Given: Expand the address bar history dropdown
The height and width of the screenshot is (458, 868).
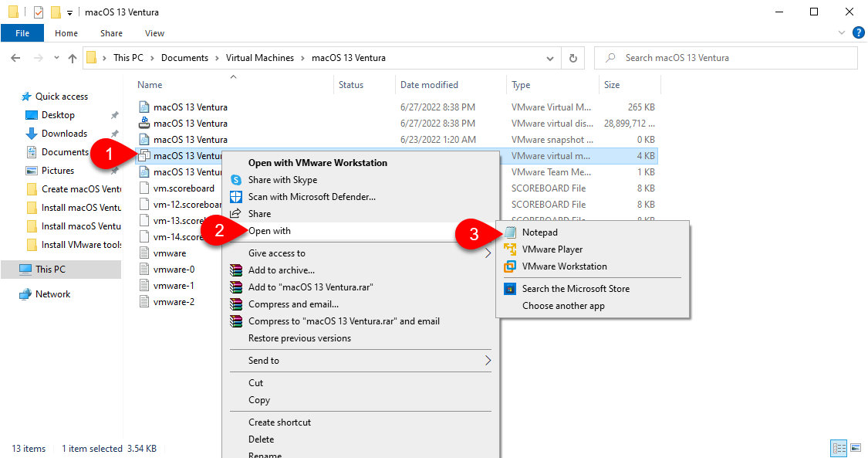Looking at the screenshot, I should [x=549, y=58].
